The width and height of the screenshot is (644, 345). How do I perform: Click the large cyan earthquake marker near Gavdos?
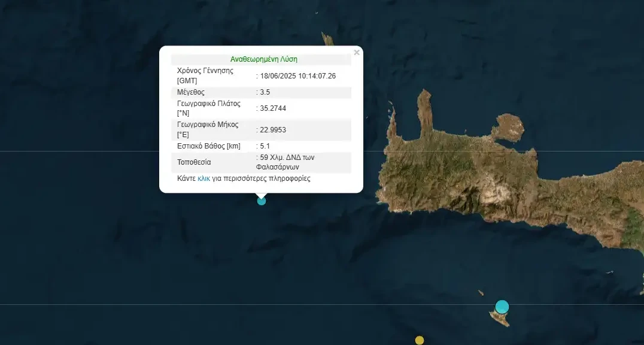click(502, 307)
